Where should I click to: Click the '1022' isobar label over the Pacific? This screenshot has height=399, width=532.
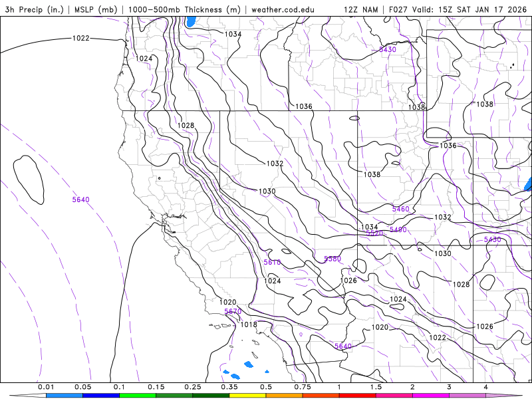(80, 39)
